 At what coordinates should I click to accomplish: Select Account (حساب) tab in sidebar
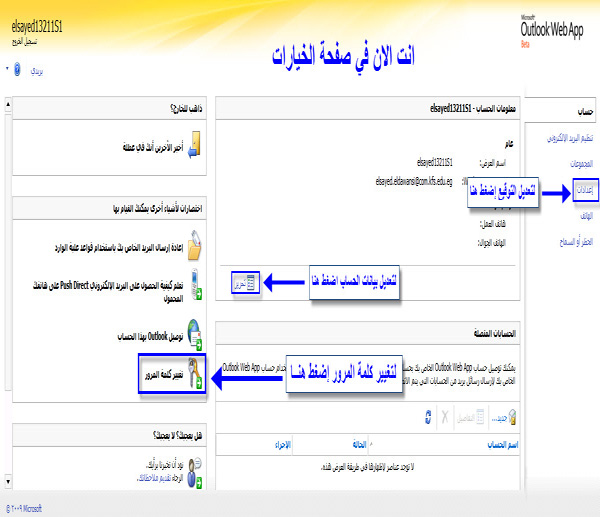[x=579, y=112]
